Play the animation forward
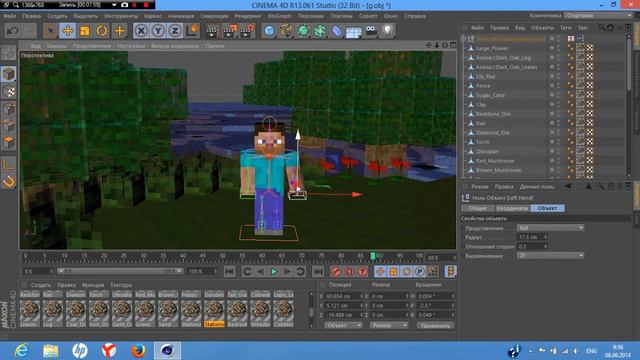Image resolution: width=640 pixels, height=360 pixels. coord(274,271)
